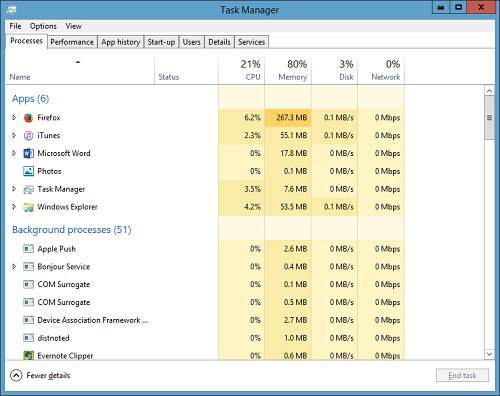This screenshot has height=396, width=500.
Task: Select the Photos process name
Action: [49, 171]
